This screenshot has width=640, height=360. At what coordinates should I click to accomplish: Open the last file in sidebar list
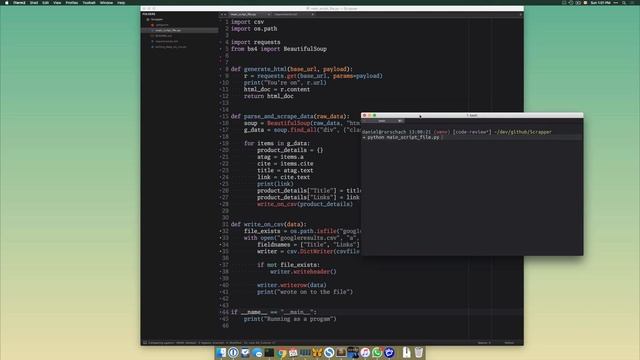pyautogui.click(x=170, y=47)
